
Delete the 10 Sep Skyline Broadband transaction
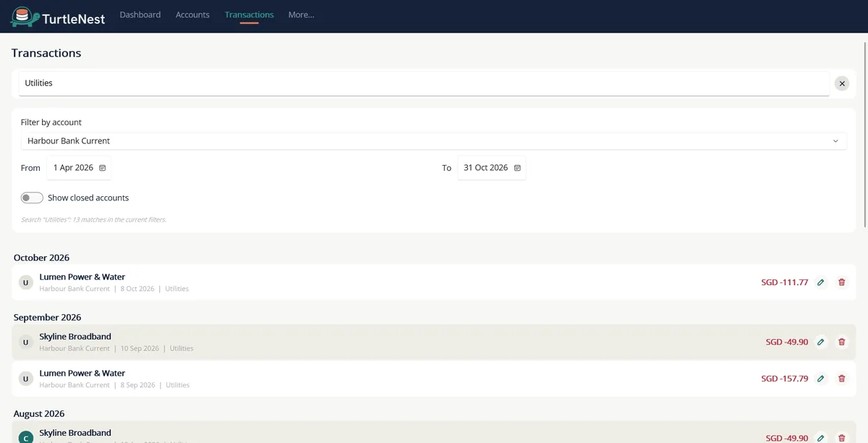842,342
